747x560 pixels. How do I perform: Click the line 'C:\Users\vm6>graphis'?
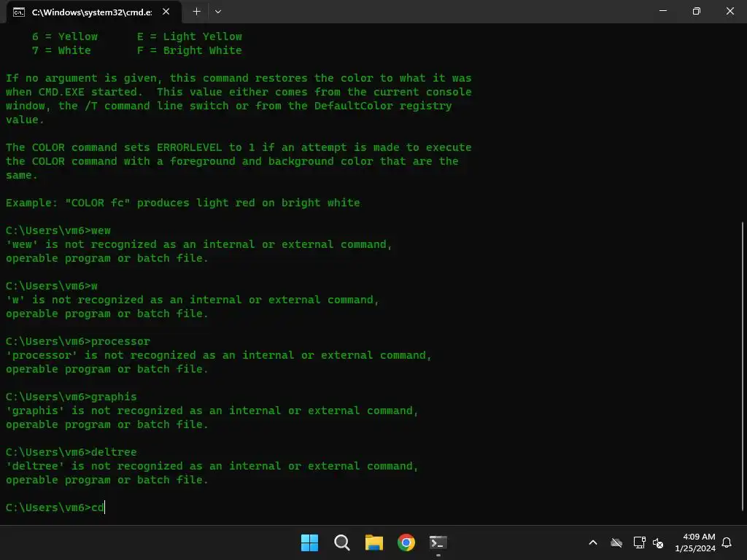[71, 397]
